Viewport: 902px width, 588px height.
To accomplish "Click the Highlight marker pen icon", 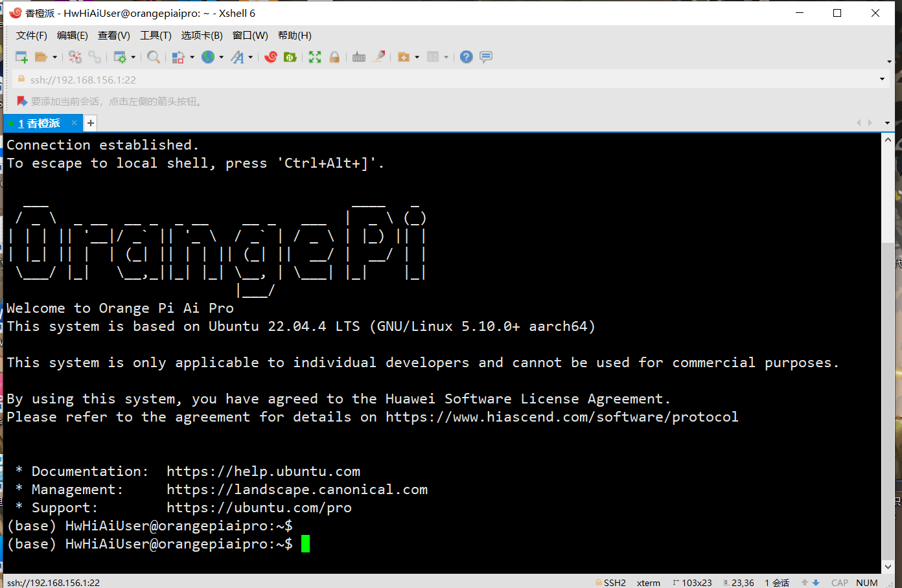I will click(379, 57).
